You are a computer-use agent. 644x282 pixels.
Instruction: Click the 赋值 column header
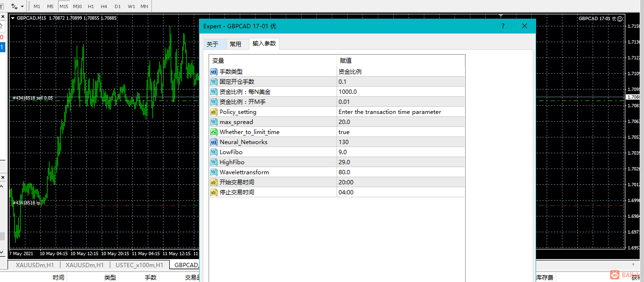pyautogui.click(x=401, y=61)
